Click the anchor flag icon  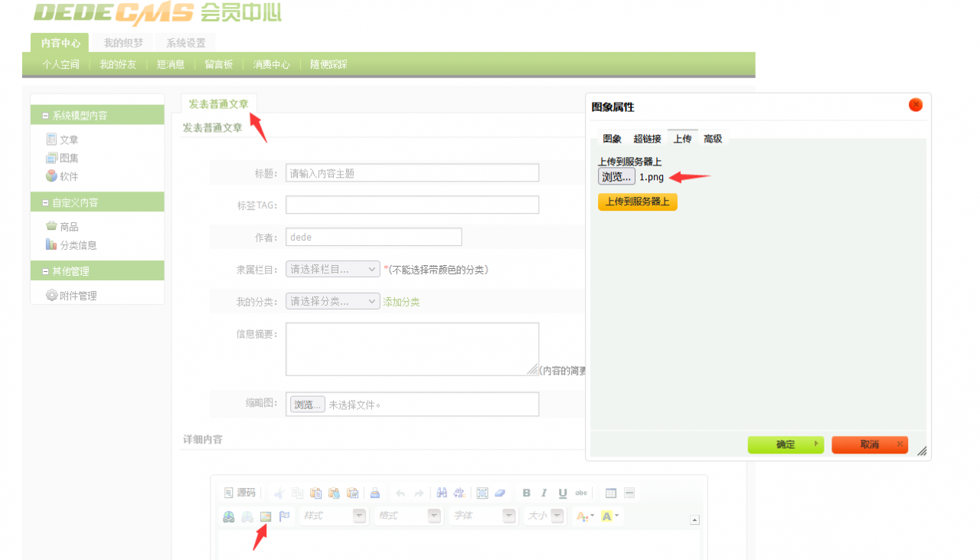[285, 516]
